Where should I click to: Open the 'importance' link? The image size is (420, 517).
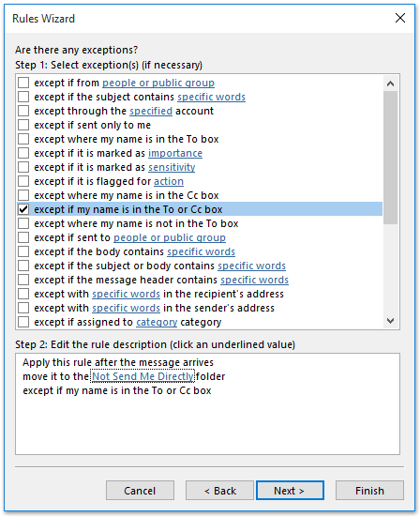175,153
